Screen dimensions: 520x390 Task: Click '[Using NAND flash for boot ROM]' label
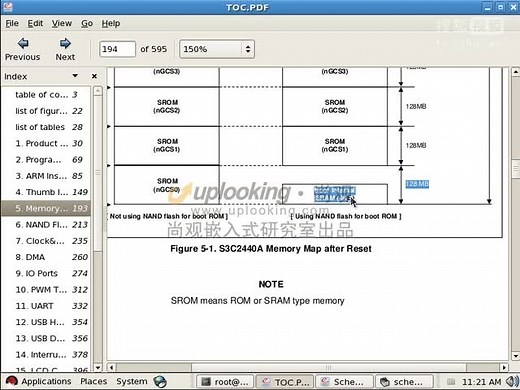[x=346, y=216]
